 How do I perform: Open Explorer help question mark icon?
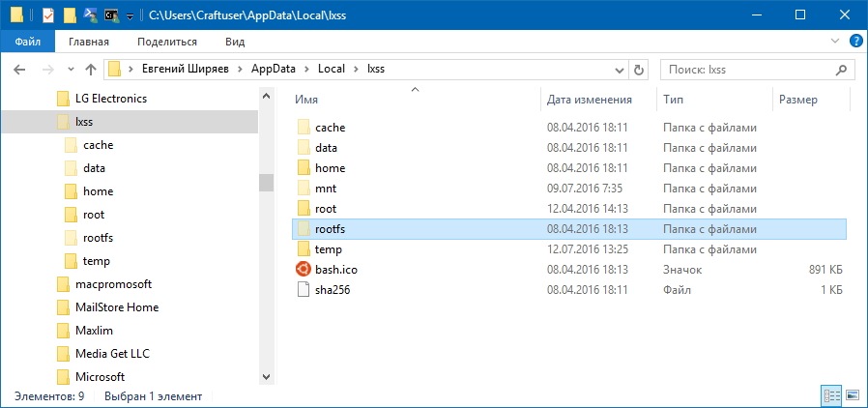(855, 41)
